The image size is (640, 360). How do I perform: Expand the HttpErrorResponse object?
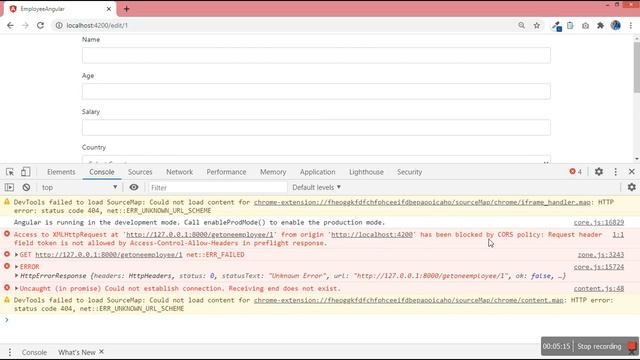point(16,276)
